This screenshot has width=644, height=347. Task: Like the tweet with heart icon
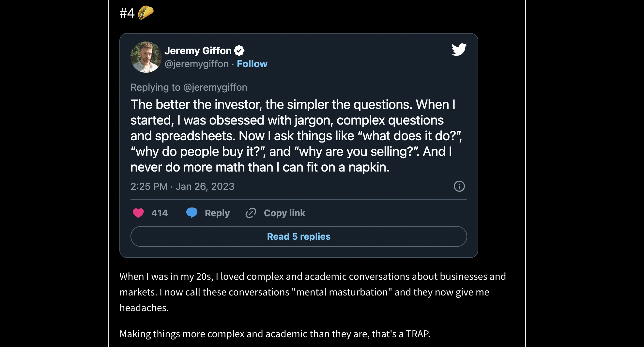[138, 213]
